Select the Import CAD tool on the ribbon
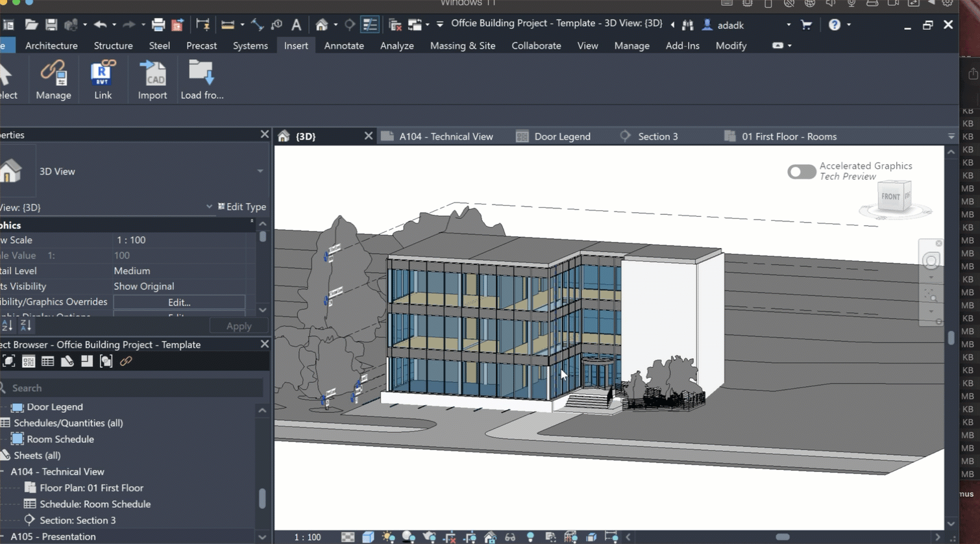Image resolution: width=980 pixels, height=544 pixels. tap(153, 77)
